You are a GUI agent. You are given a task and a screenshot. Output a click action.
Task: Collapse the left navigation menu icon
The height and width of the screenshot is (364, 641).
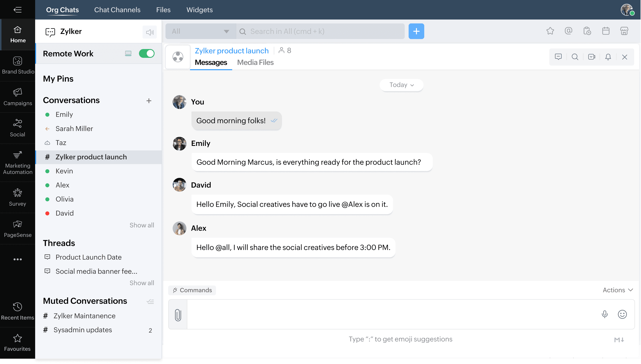(x=18, y=10)
